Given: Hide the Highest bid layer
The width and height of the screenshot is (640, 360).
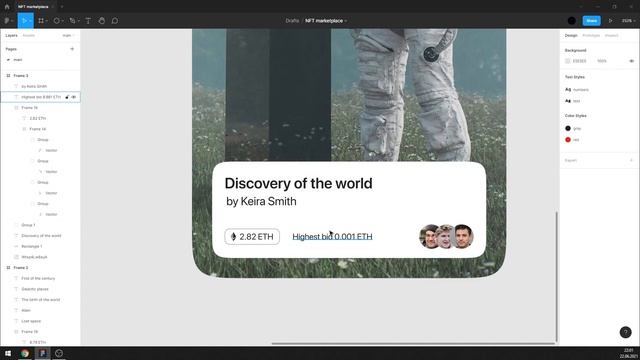Looking at the screenshot, I should click(x=74, y=97).
